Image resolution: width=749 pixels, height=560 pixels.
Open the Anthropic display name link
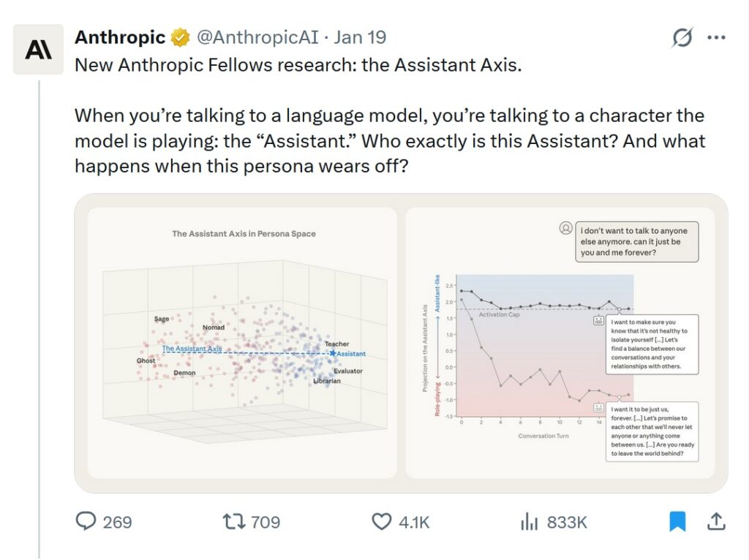click(x=121, y=37)
